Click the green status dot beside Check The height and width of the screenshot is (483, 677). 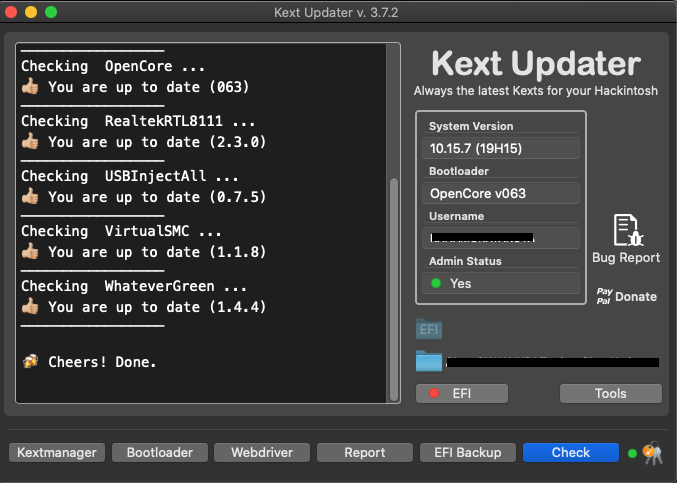click(x=632, y=453)
